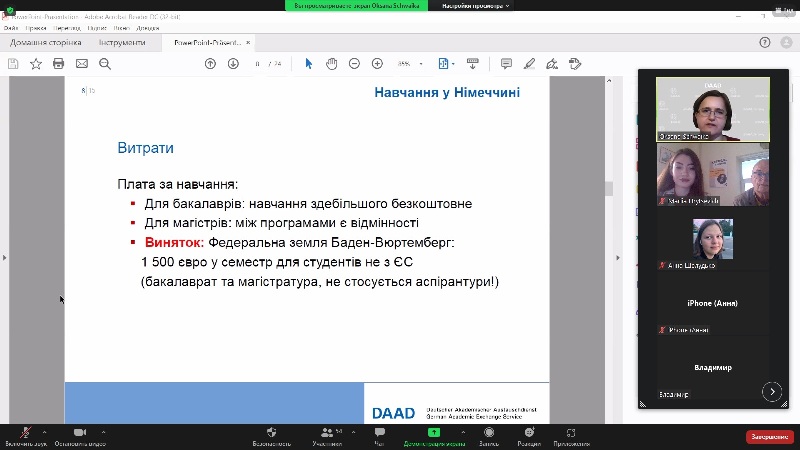Bookmark the file with the star icon
This screenshot has height=450, width=800.
(36, 64)
